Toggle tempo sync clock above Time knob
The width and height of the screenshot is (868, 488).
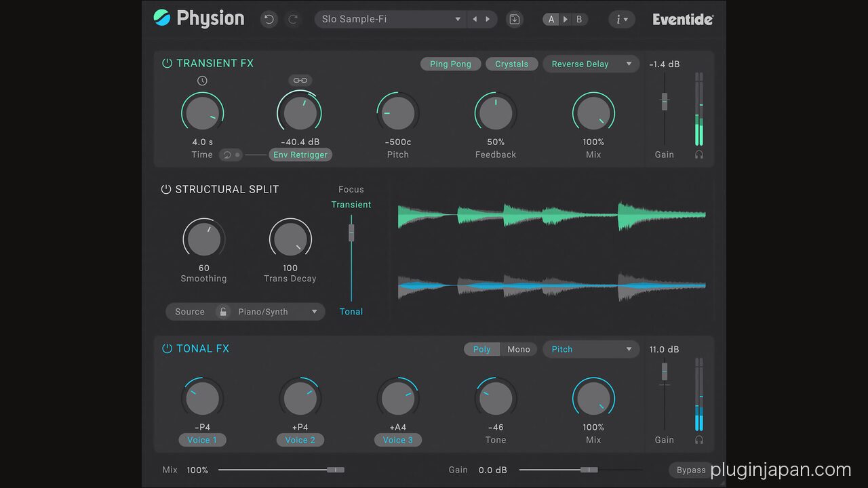(202, 81)
